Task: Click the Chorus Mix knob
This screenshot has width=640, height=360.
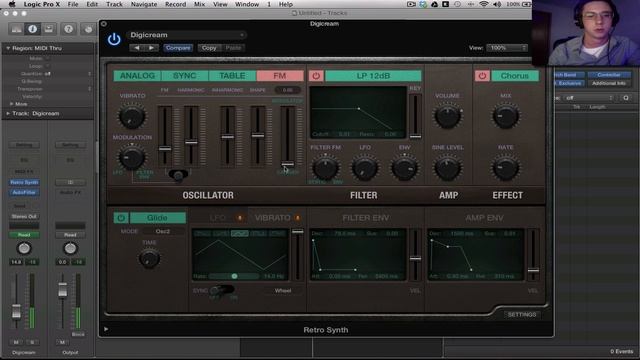Action: point(506,116)
